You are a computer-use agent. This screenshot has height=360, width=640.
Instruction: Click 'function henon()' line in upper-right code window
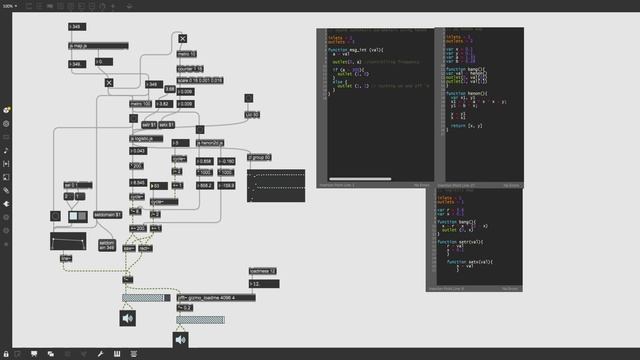pyautogui.click(x=467, y=93)
